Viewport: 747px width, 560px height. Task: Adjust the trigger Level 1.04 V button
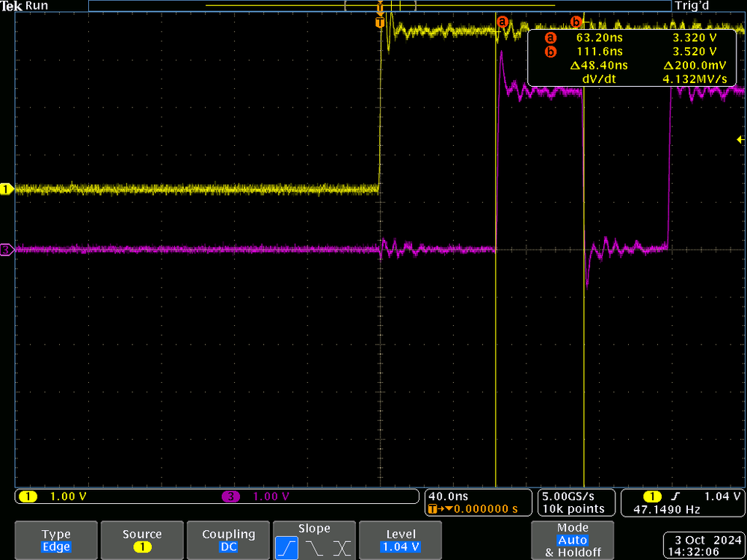coord(401,540)
